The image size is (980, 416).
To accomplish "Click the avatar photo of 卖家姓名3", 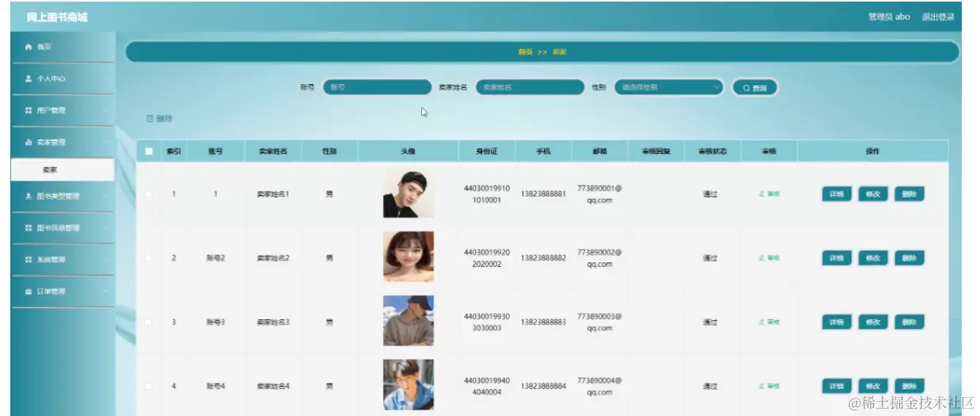I will click(408, 321).
